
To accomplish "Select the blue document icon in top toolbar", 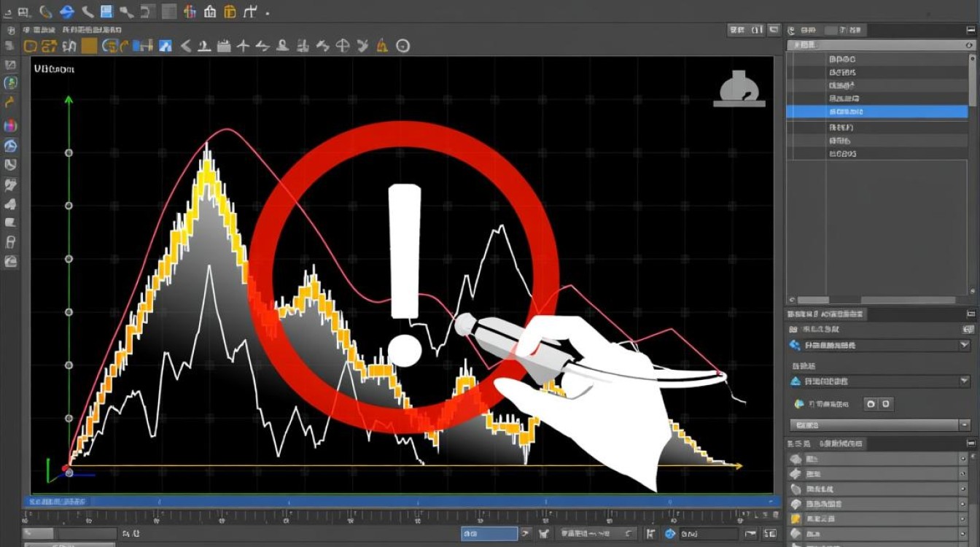I will 106,11.
